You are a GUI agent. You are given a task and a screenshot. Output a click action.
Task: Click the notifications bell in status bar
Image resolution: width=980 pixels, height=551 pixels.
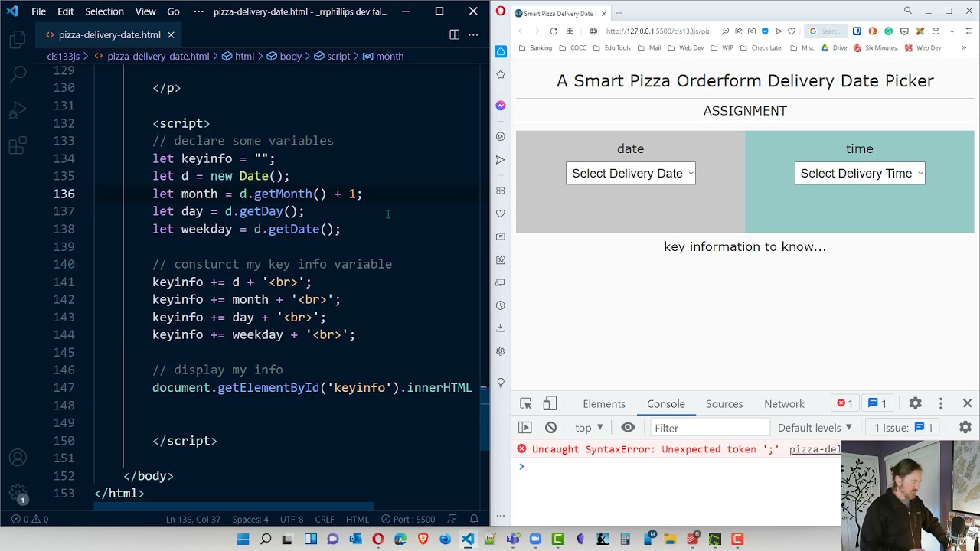pyautogui.click(x=474, y=519)
